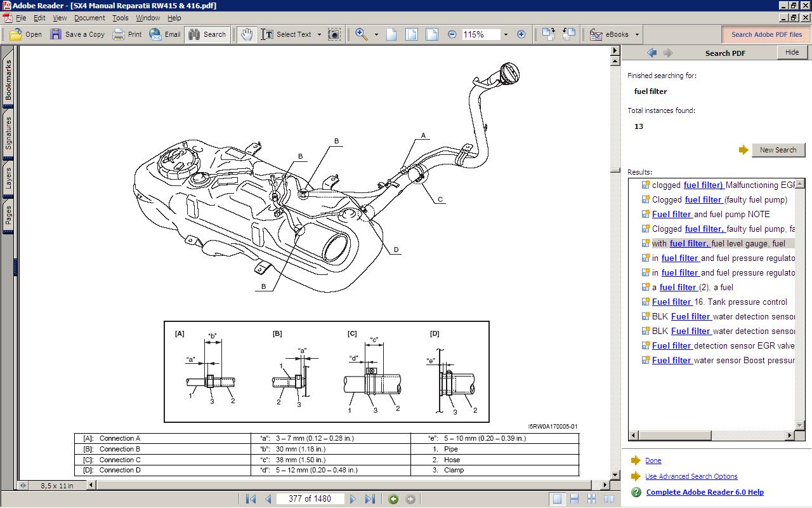Open the Tools menu
The image size is (812, 508).
click(121, 18)
